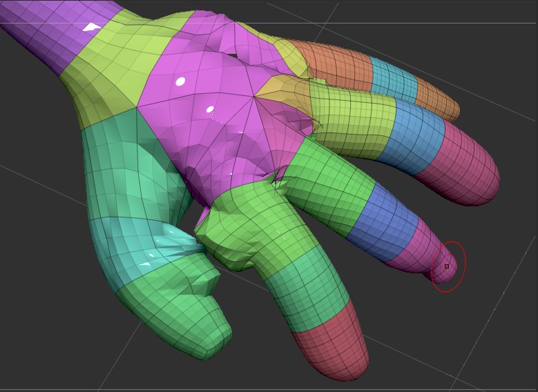Viewport: 538px width, 392px height.
Task: Click the cyan pinky middle segment
Action: [x=394, y=81]
